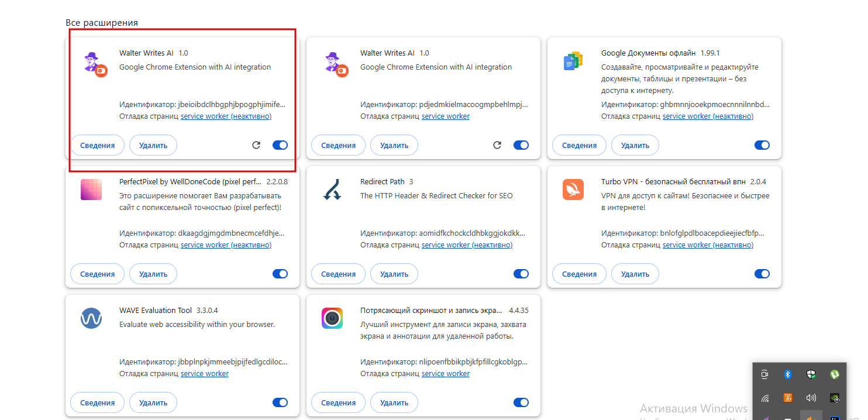Open WAVE Evaluation Tool service worker link
This screenshot has height=420, width=868.
(x=205, y=374)
